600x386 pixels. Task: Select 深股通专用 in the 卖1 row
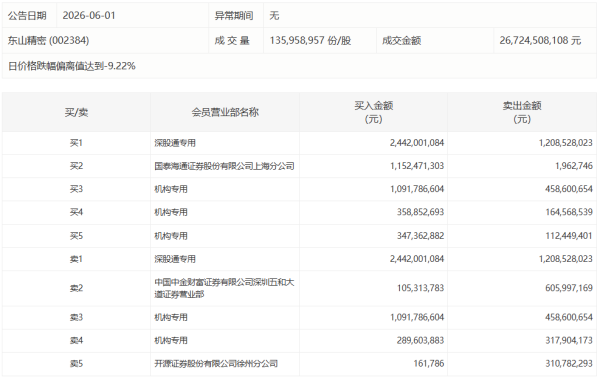175,259
